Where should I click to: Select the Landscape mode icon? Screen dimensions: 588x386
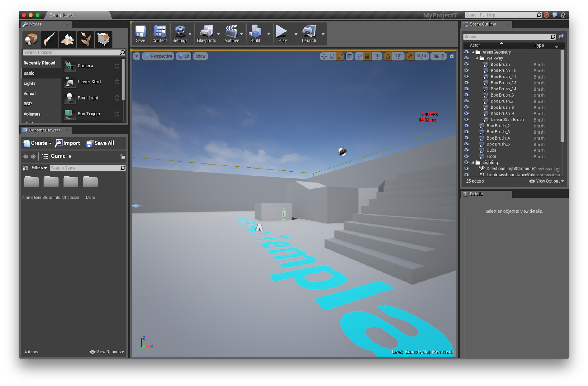pyautogui.click(x=67, y=39)
